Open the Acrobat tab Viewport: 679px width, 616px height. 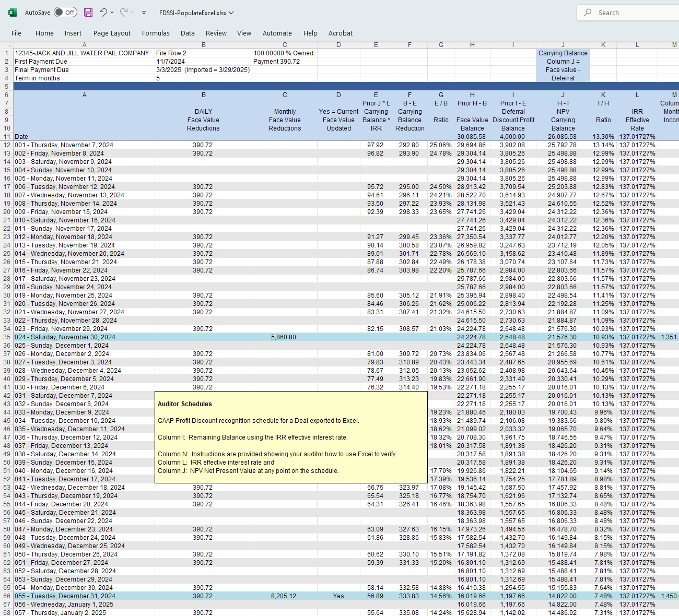tap(341, 33)
